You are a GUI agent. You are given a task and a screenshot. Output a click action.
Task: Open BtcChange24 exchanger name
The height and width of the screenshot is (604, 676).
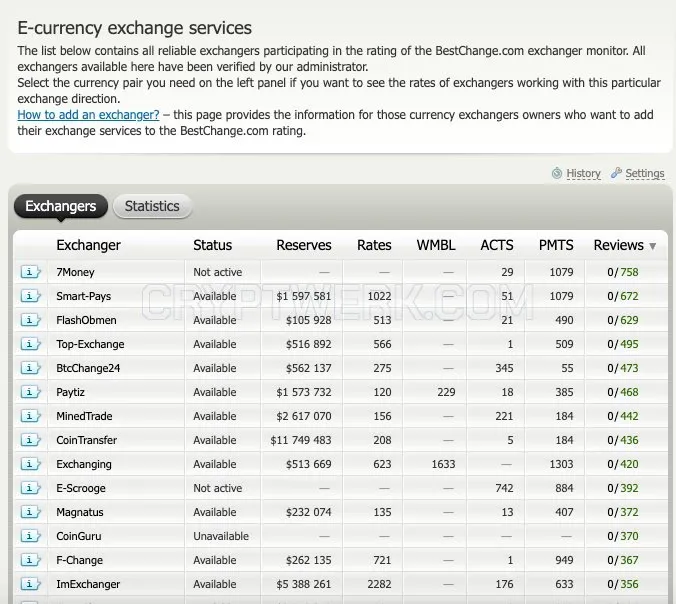pyautogui.click(x=88, y=368)
